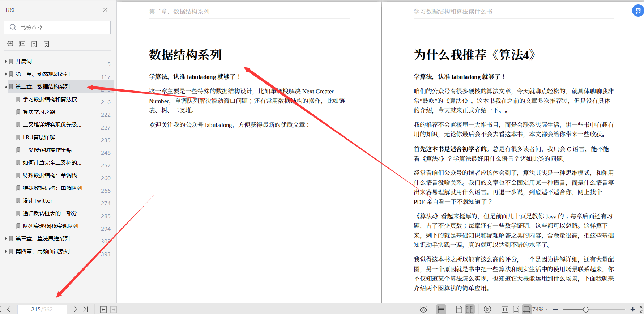This screenshot has width=644, height=314.
Task: Click the page number input box
Action: [x=42, y=309]
